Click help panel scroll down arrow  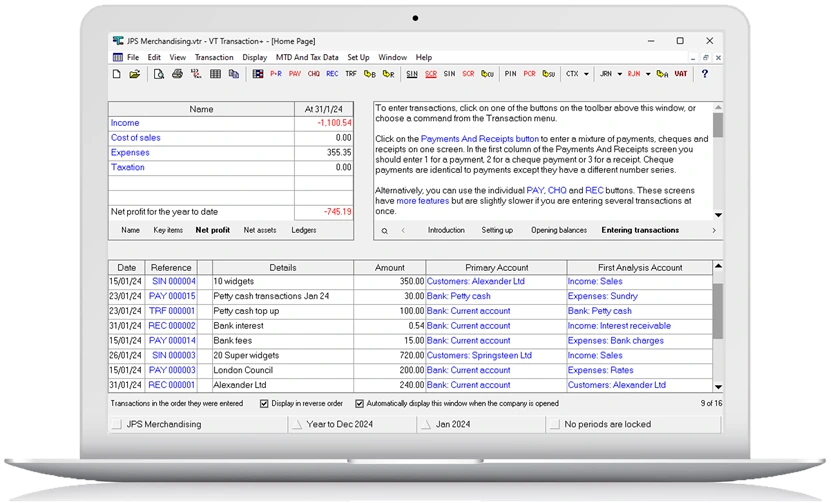coord(718,215)
